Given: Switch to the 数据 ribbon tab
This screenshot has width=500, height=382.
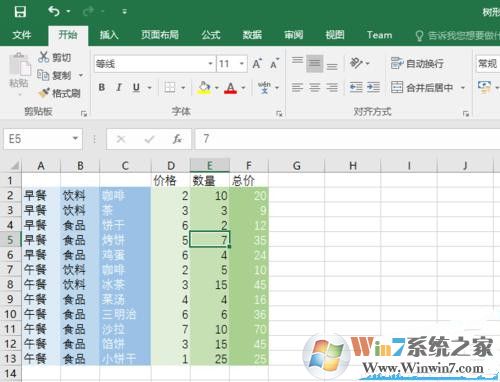Looking at the screenshot, I should click(252, 35).
